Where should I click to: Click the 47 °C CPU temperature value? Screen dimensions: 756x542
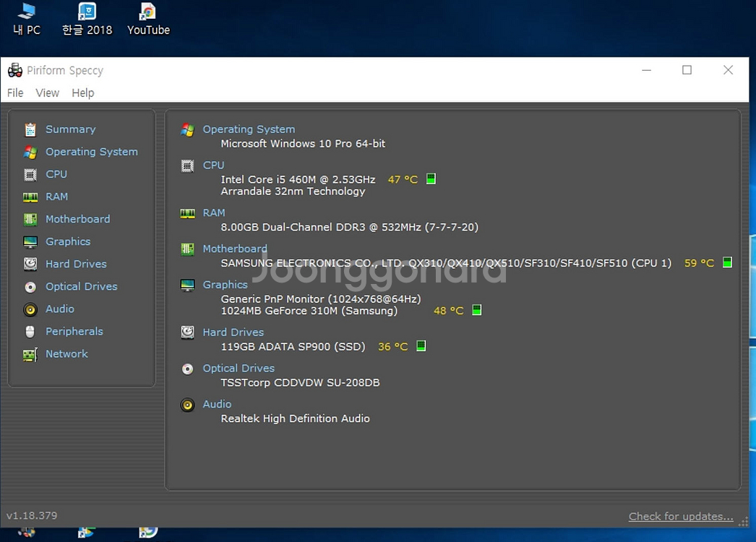[403, 179]
